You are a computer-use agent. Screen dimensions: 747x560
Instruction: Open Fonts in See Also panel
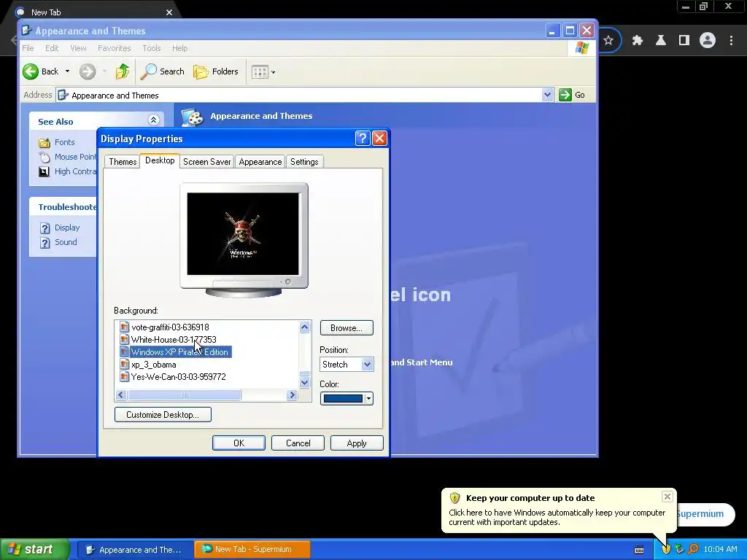tap(64, 142)
